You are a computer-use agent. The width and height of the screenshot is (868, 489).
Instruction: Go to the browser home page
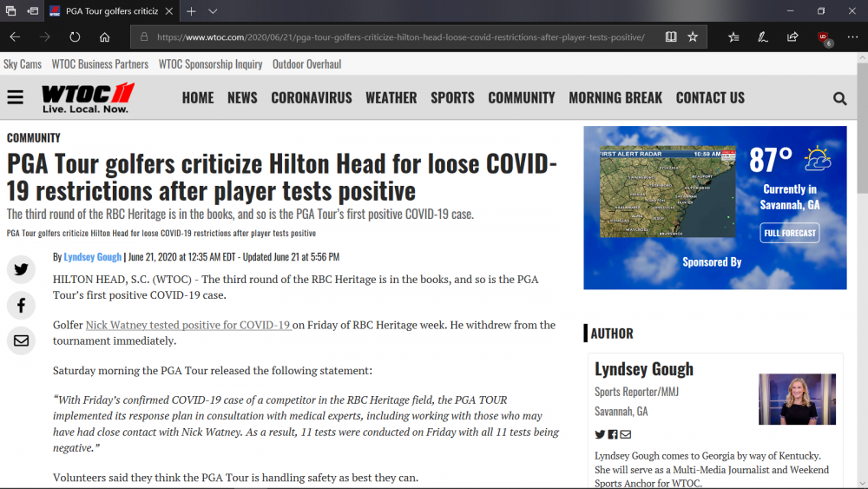tap(105, 37)
